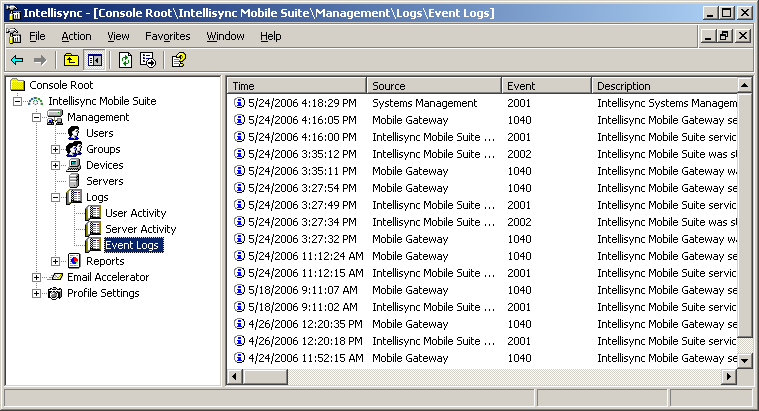Toggle the Show/Hide Console Tree button
Screen dimensions: 759x411
pyautogui.click(x=94, y=60)
